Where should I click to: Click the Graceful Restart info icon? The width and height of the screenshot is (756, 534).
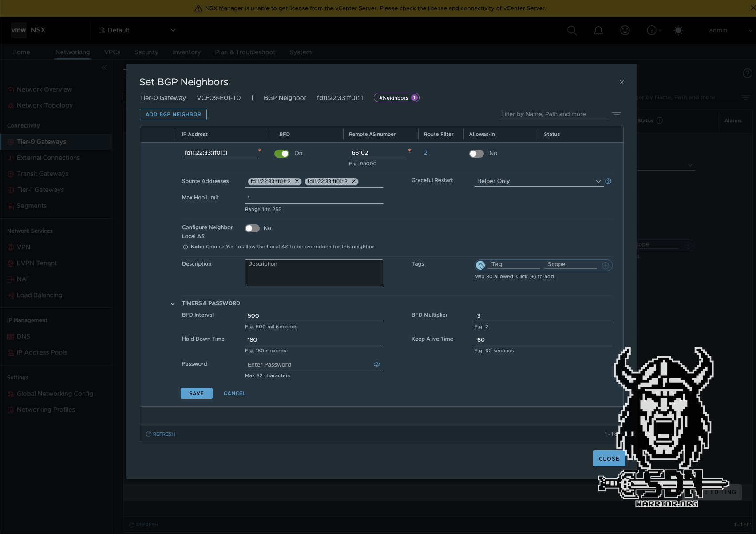(608, 181)
